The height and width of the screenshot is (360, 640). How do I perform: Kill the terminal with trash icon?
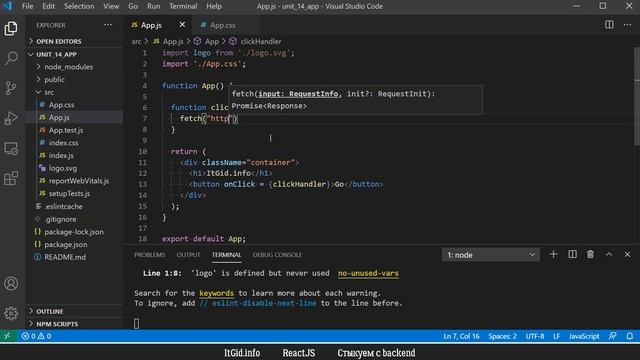click(590, 255)
